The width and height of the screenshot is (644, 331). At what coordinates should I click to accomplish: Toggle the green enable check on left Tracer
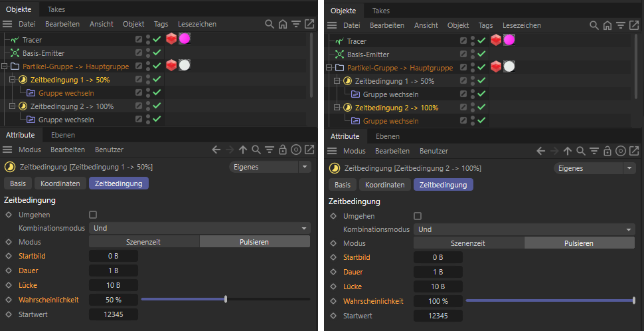[x=157, y=39]
